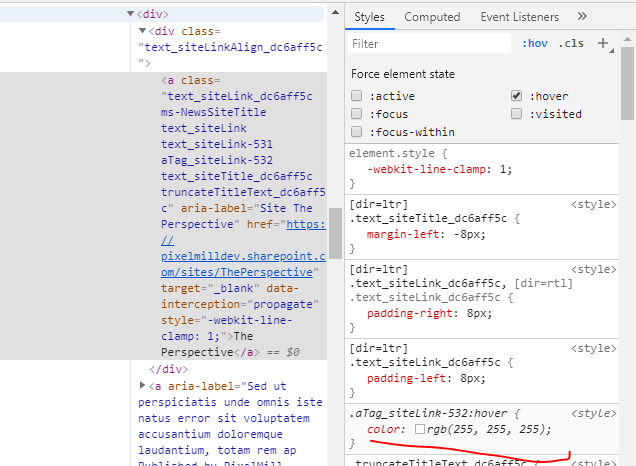Screen dimensions: 636x466
Task: Open the white rgb(255, 255, 255) color swatch
Action: (x=420, y=429)
